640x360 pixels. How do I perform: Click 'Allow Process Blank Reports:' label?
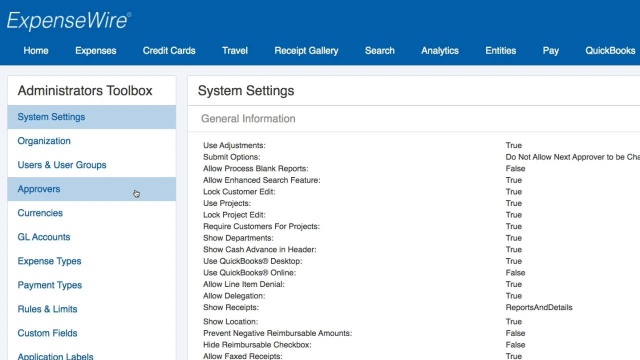[256, 169]
